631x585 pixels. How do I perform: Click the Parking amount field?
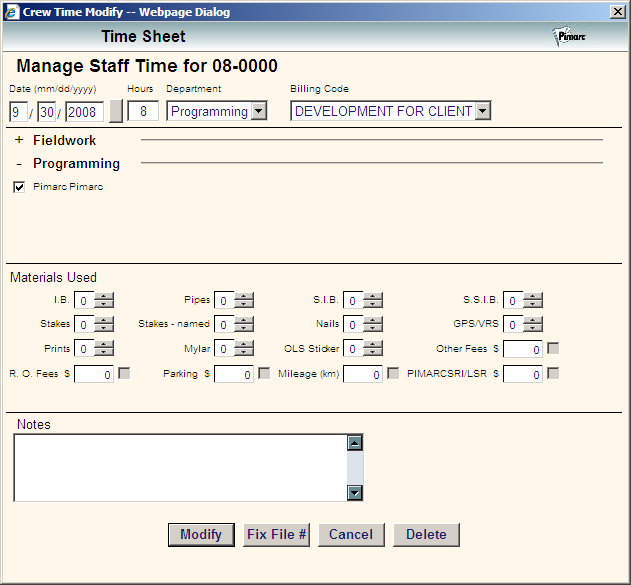234,374
